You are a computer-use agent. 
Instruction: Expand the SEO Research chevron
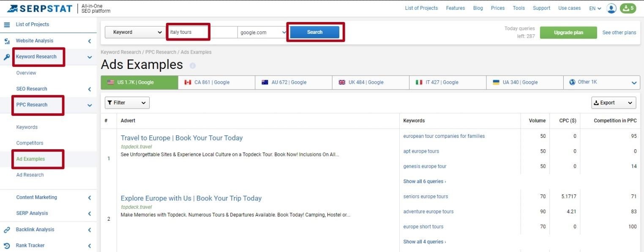tap(90, 89)
